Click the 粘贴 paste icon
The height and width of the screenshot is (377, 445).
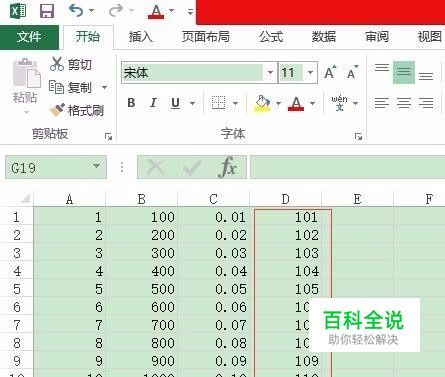[x=26, y=73]
